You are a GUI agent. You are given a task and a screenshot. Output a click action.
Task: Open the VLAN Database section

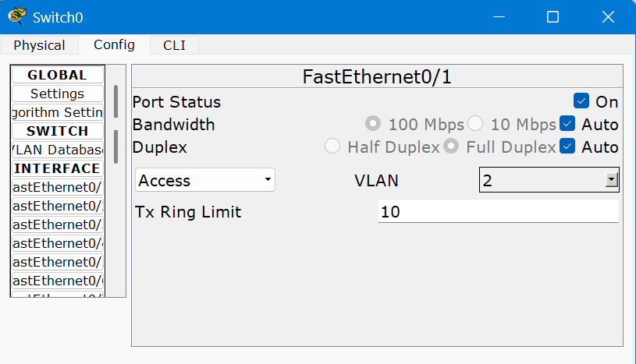[57, 150]
